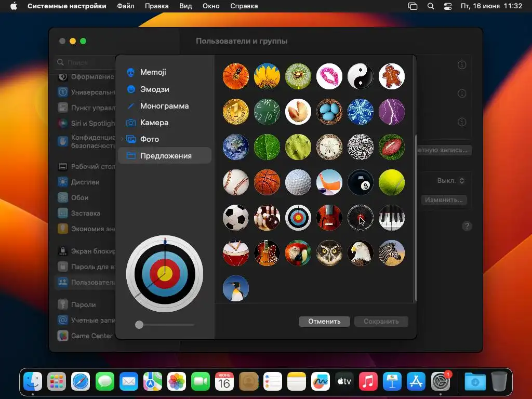Screen dimensions: 532x399
Task: Select the sunflower picture
Action: tap(267, 76)
